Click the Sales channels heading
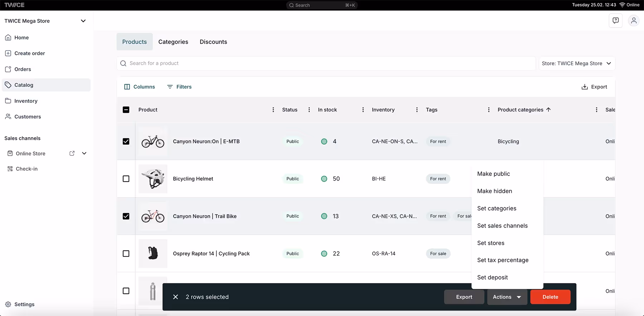Image resolution: width=644 pixels, height=316 pixels. click(x=23, y=138)
